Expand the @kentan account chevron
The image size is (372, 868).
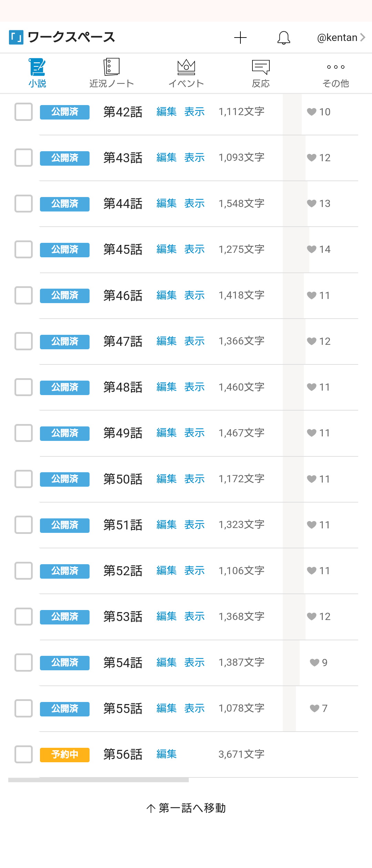pyautogui.click(x=362, y=37)
